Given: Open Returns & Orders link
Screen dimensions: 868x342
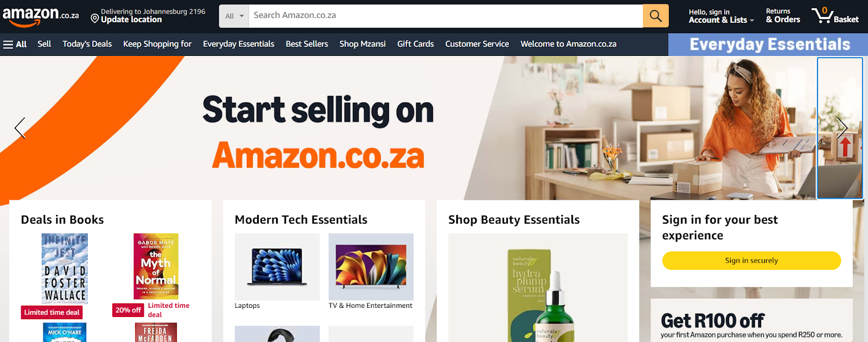Looking at the screenshot, I should pyautogui.click(x=783, y=15).
